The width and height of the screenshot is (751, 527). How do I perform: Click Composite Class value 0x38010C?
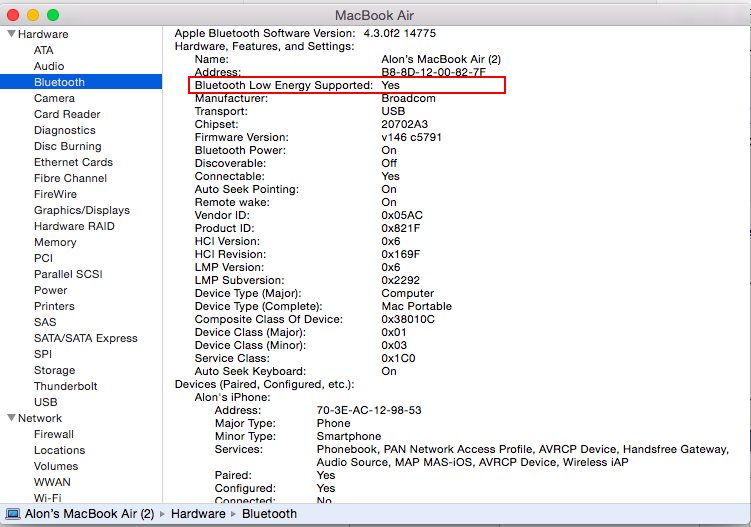[408, 319]
